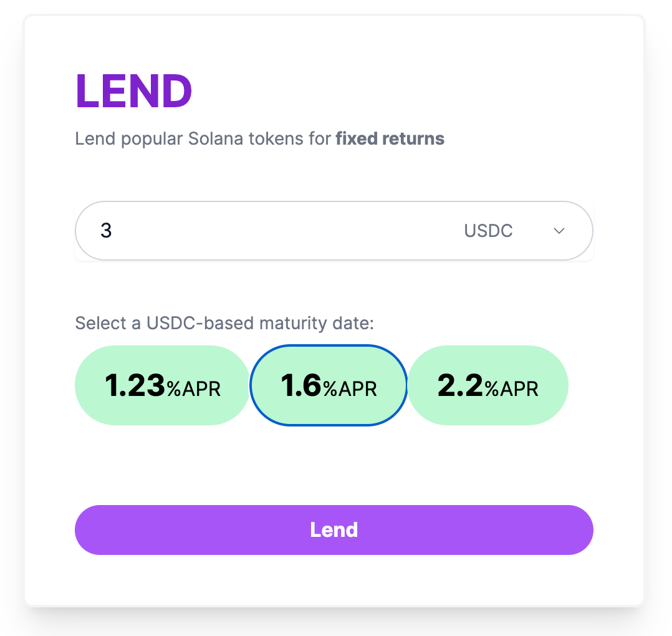Click the LEND heading

point(133,89)
